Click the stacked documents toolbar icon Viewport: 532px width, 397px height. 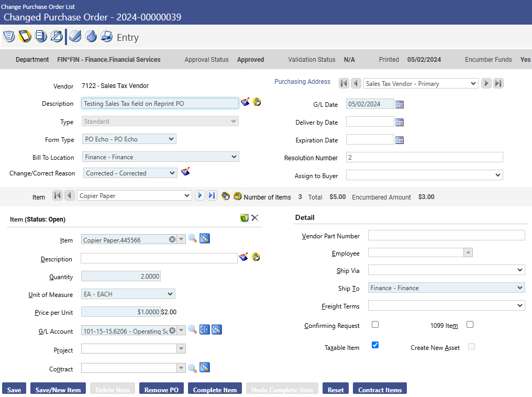[41, 36]
